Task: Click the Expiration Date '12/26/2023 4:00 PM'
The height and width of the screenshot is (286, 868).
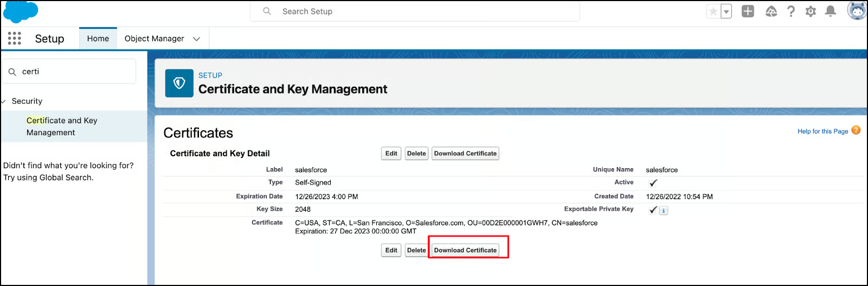Action: [326, 196]
